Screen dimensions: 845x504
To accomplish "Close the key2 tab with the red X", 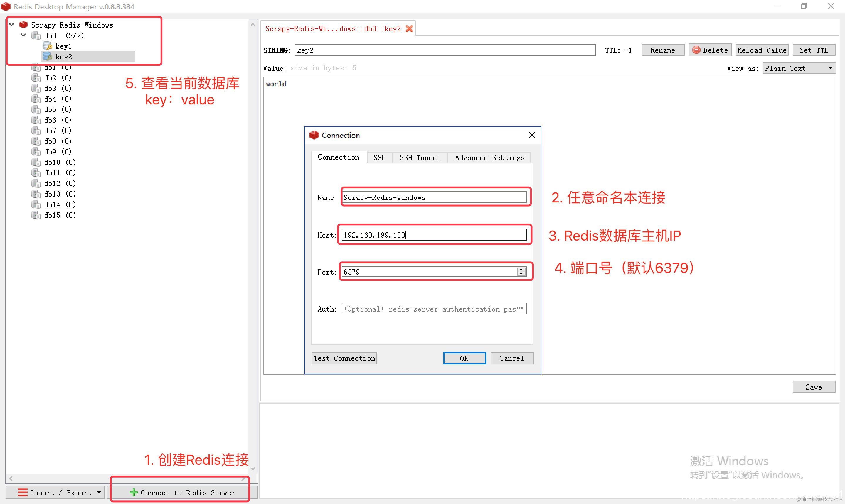I will (x=409, y=28).
